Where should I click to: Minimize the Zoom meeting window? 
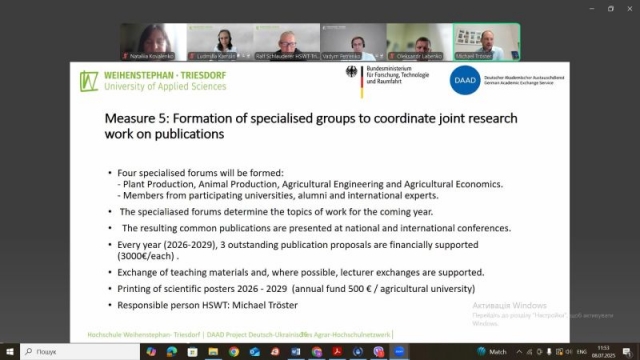[592, 9]
